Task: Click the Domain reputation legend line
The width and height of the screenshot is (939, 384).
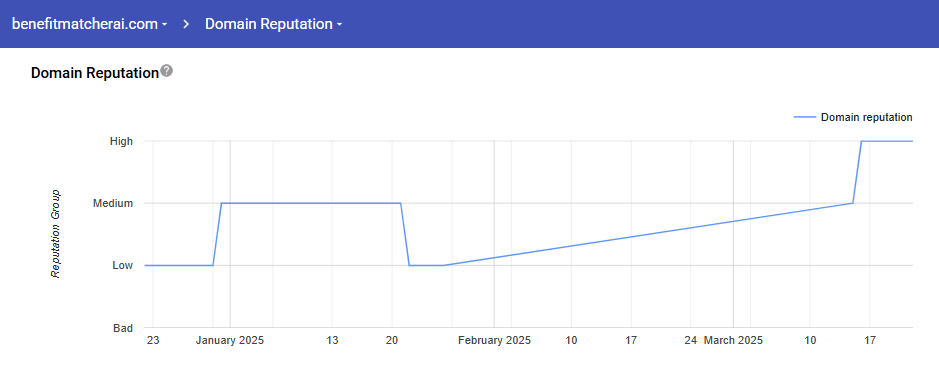Action: click(805, 117)
